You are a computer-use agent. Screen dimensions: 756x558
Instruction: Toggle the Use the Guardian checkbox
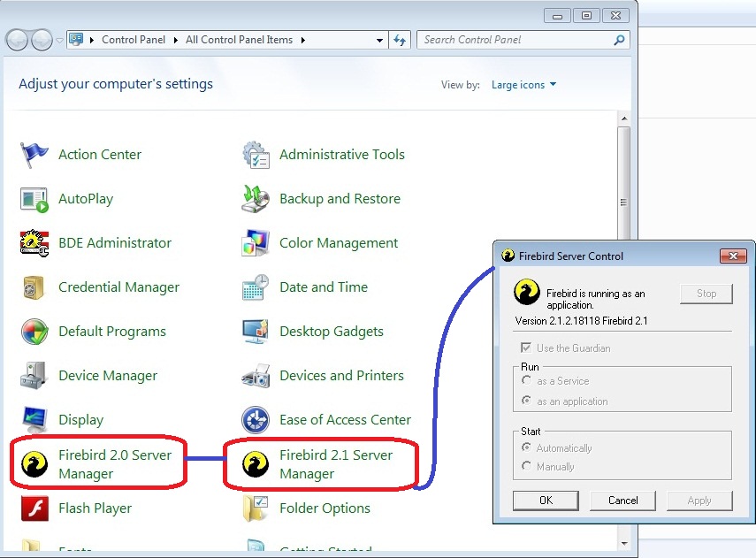click(526, 348)
